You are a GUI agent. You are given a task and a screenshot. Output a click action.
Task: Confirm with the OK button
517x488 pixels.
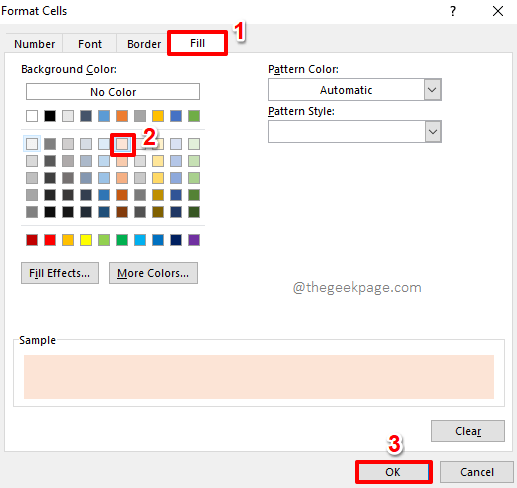tap(393, 472)
